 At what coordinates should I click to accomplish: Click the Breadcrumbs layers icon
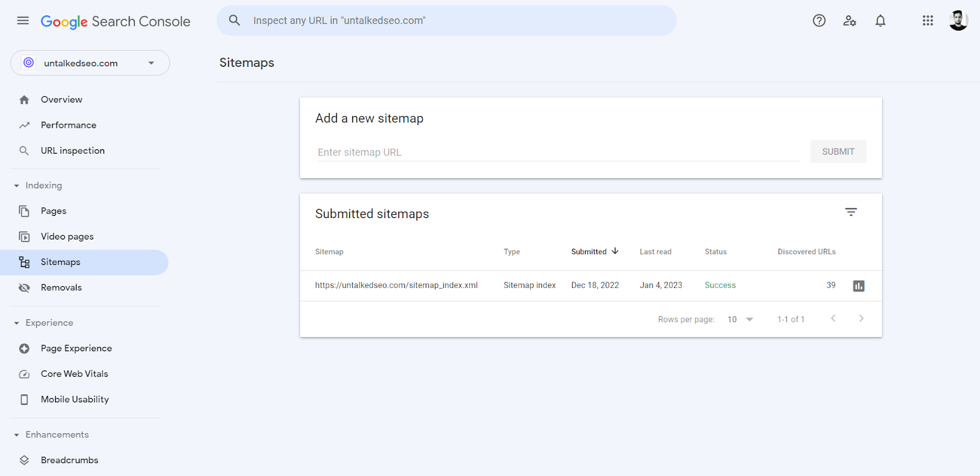[24, 460]
